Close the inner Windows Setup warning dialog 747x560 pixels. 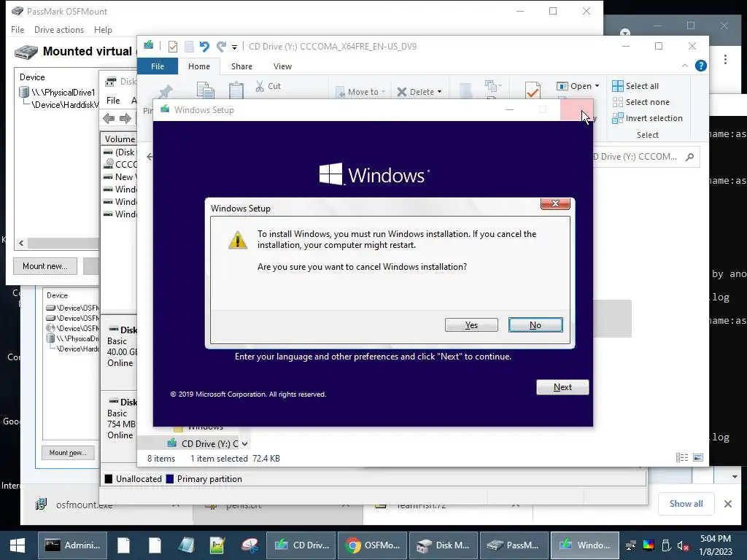point(555,203)
